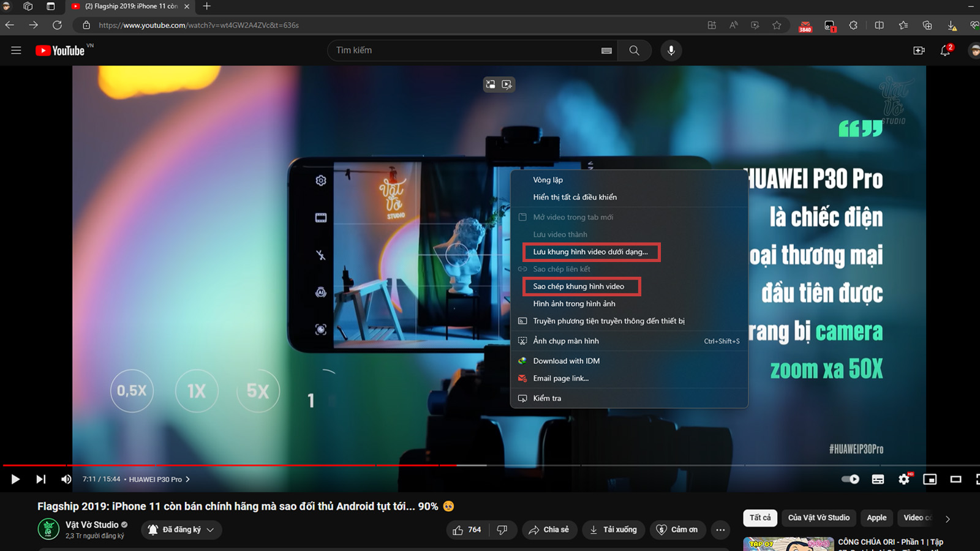Like the video with 764 likes
The image size is (980, 551).
point(467,530)
